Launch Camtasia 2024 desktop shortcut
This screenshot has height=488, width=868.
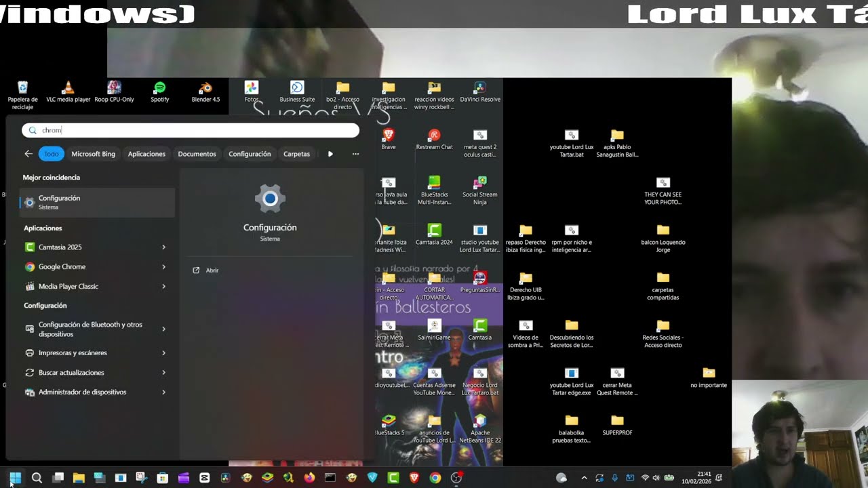click(x=434, y=235)
